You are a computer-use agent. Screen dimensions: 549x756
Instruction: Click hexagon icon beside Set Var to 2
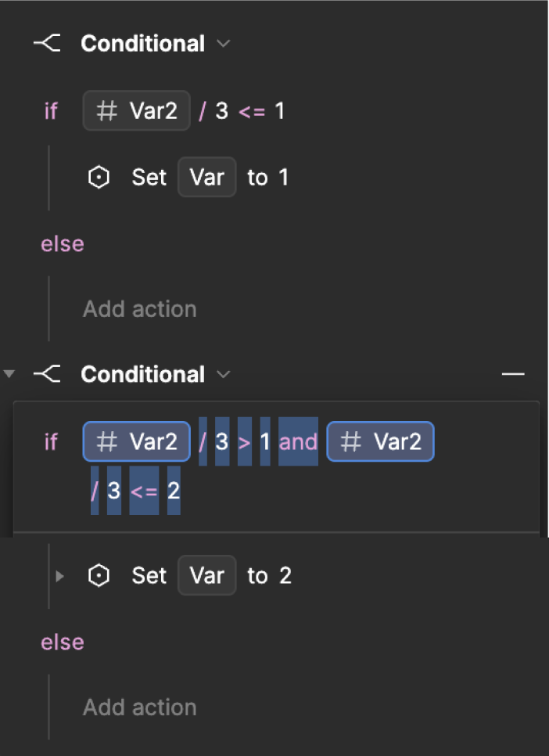coord(99,575)
